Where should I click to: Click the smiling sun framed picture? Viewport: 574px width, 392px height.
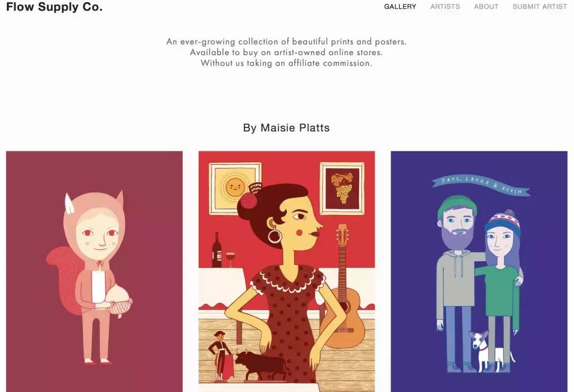(235, 188)
